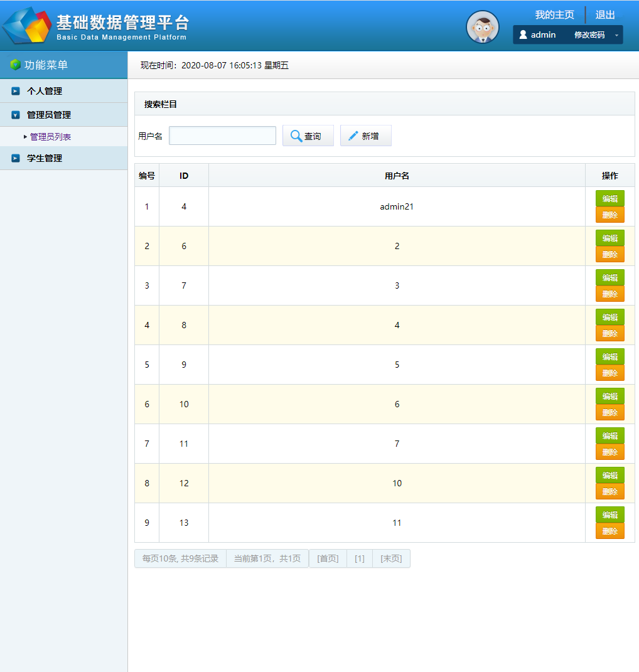Image resolution: width=639 pixels, height=672 pixels.
Task: Edit the admin21 row with 编辑
Action: (x=610, y=198)
